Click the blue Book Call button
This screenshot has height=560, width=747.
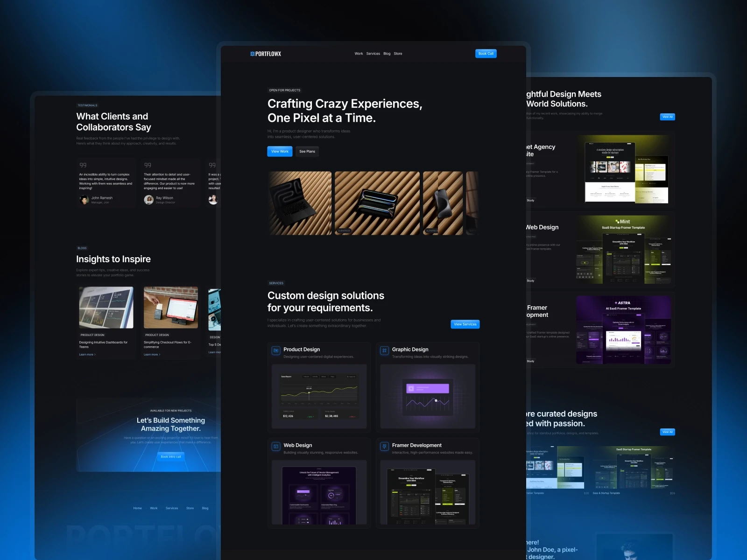pyautogui.click(x=486, y=53)
